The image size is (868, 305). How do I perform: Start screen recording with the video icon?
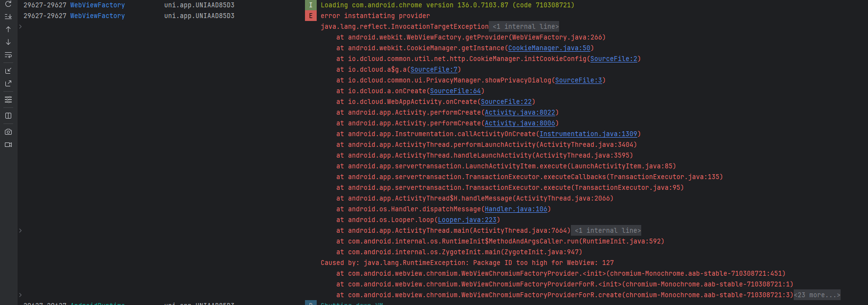(8, 144)
